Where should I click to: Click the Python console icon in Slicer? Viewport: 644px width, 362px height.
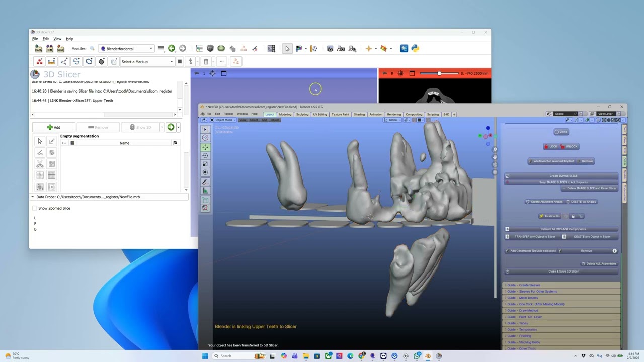[x=415, y=48]
